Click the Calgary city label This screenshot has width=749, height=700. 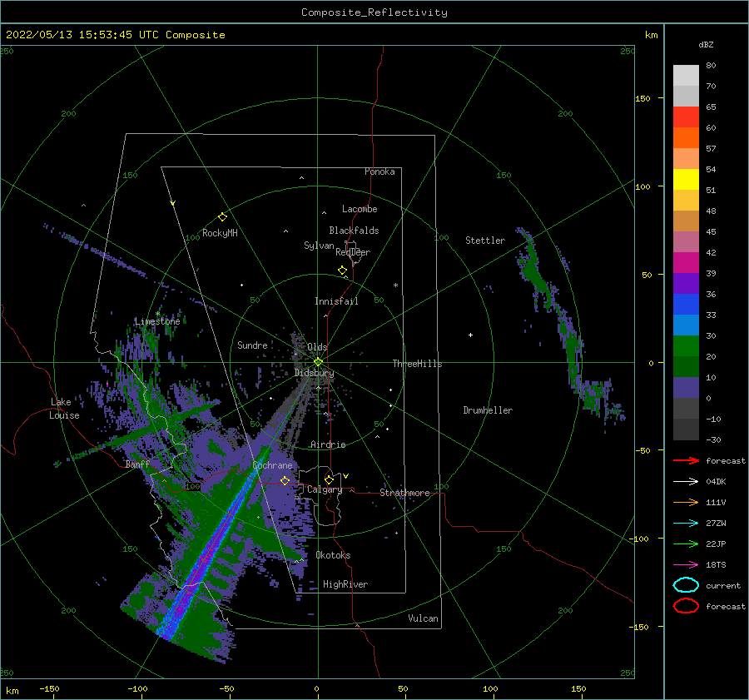[325, 489]
